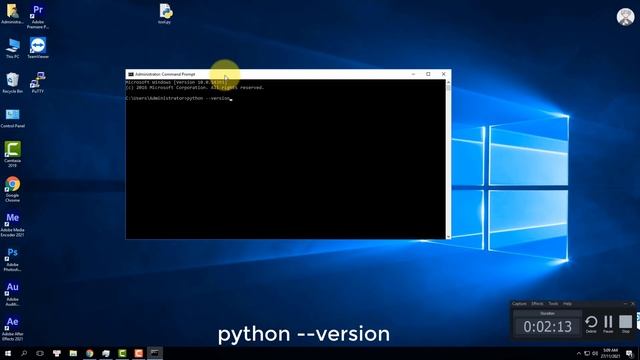This screenshot has height=360, width=640.
Task: Click the recorder duration 0:02:13 display
Action: tap(547, 327)
